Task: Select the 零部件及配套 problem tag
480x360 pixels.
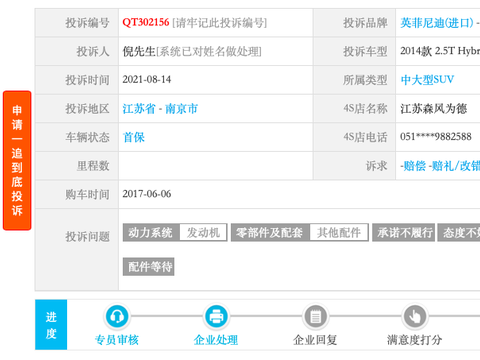Action: [270, 232]
